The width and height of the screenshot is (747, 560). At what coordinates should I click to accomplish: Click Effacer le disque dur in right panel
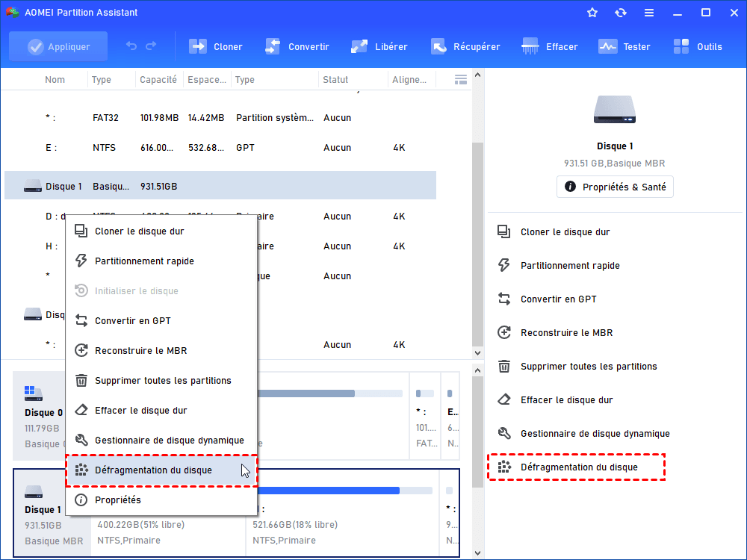pos(566,400)
